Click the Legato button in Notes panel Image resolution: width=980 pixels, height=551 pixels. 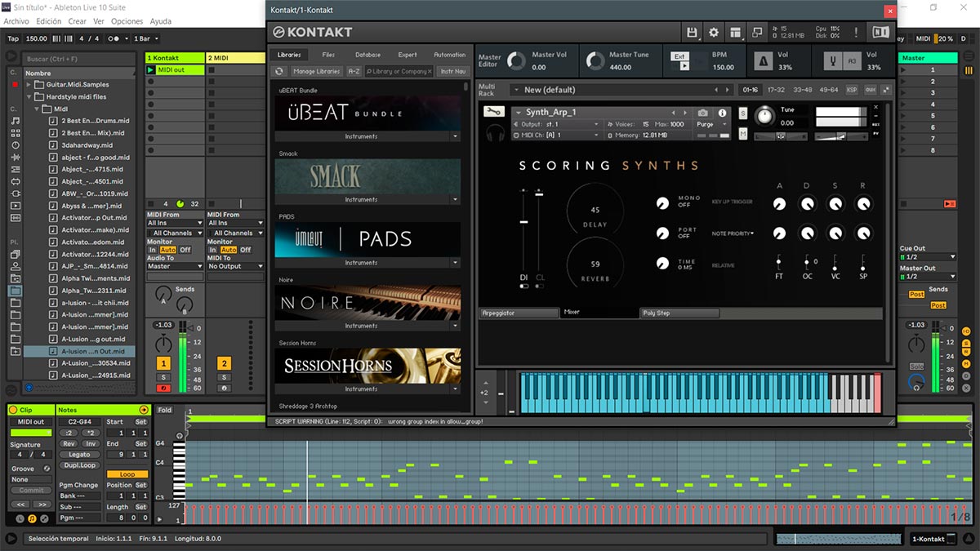click(79, 455)
